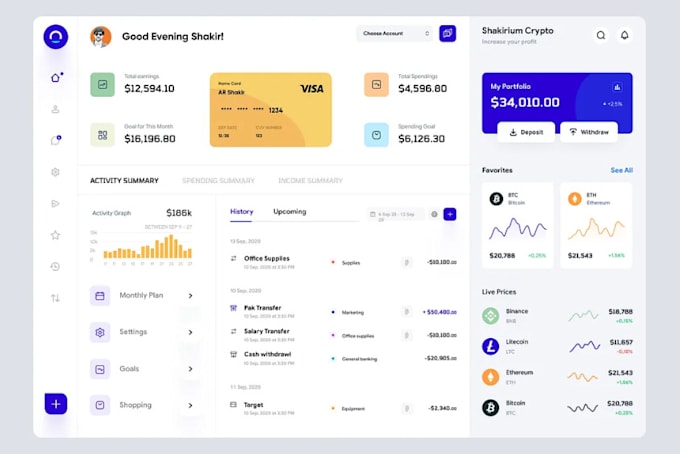Open Cash withdrawl transaction
This screenshot has height=454, width=680.
(343, 358)
